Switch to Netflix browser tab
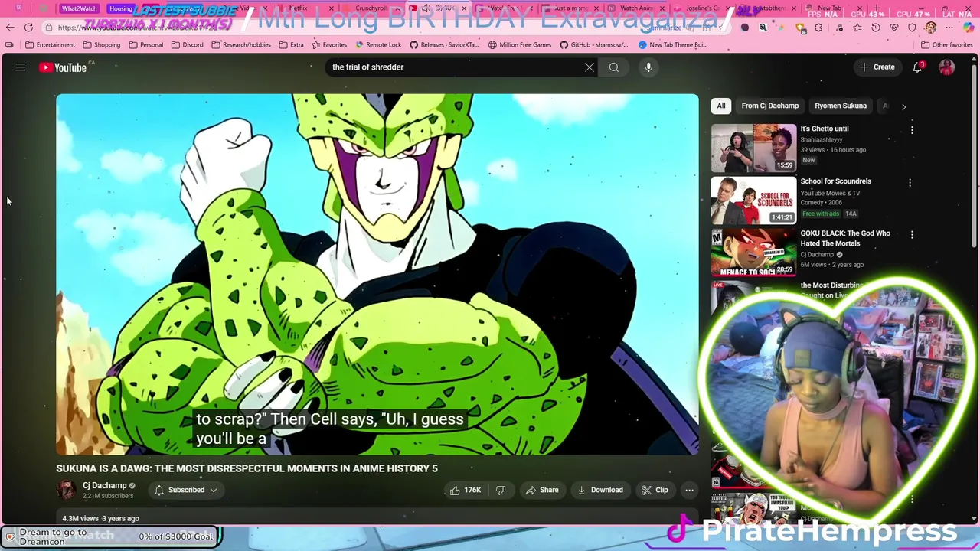The image size is (980, 551). pos(306,8)
